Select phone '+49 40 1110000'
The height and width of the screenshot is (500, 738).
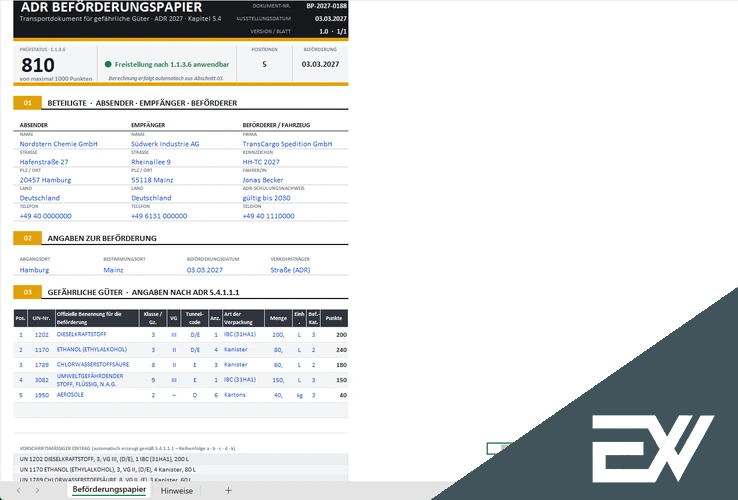point(268,216)
